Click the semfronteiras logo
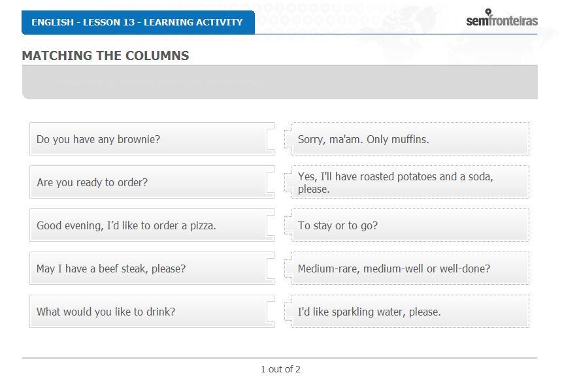This screenshot has height=392, width=562. pos(502,18)
